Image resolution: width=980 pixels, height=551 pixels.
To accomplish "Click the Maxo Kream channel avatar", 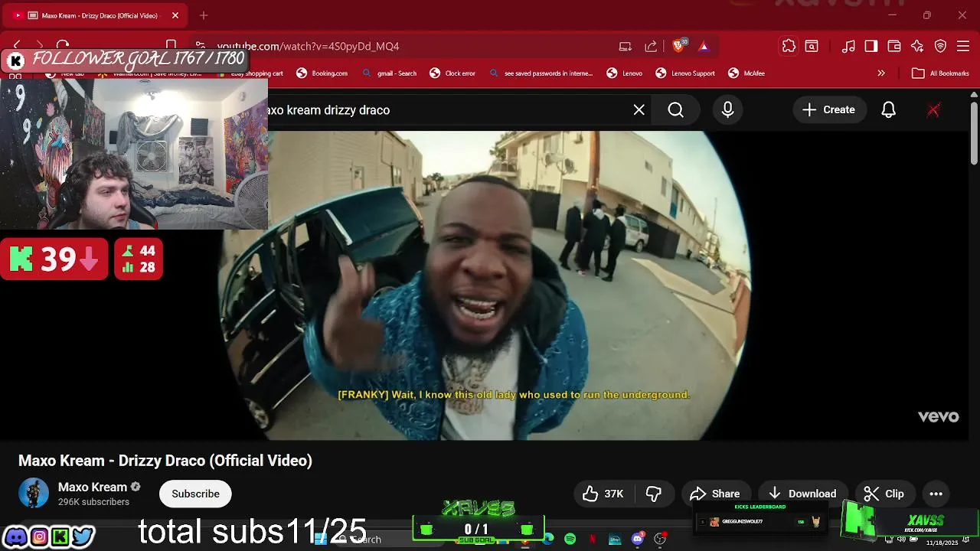I will pos(34,494).
